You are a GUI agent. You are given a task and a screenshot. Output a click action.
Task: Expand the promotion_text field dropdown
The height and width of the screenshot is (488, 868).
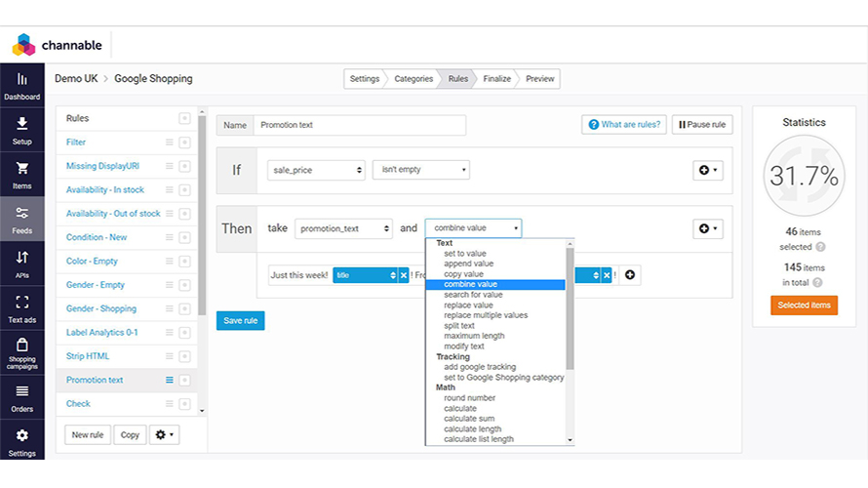pyautogui.click(x=343, y=228)
